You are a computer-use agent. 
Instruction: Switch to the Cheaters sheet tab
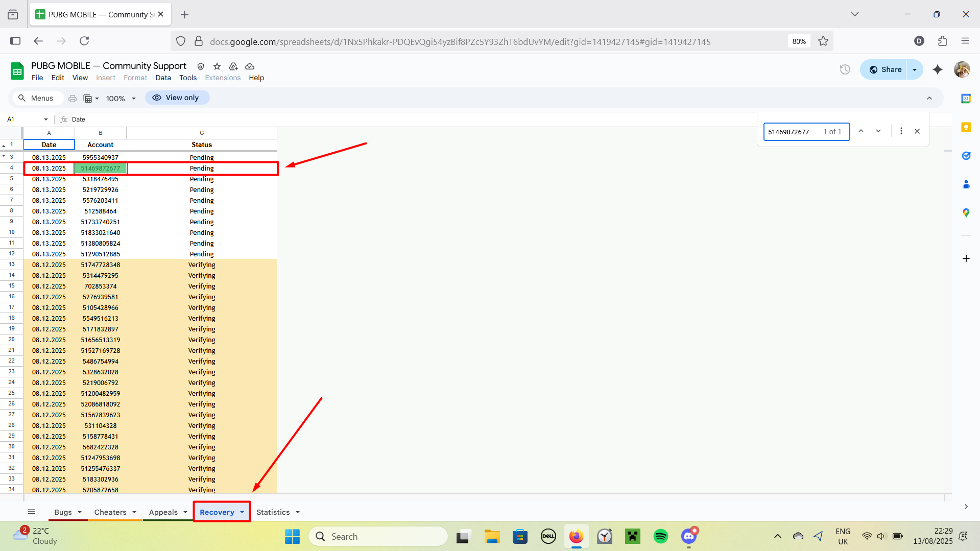110,512
